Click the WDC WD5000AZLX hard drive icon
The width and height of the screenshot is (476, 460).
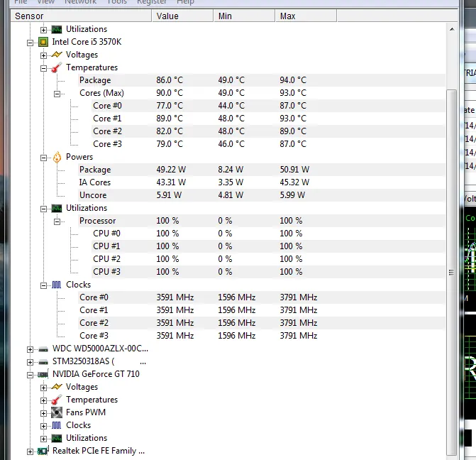pyautogui.click(x=43, y=349)
